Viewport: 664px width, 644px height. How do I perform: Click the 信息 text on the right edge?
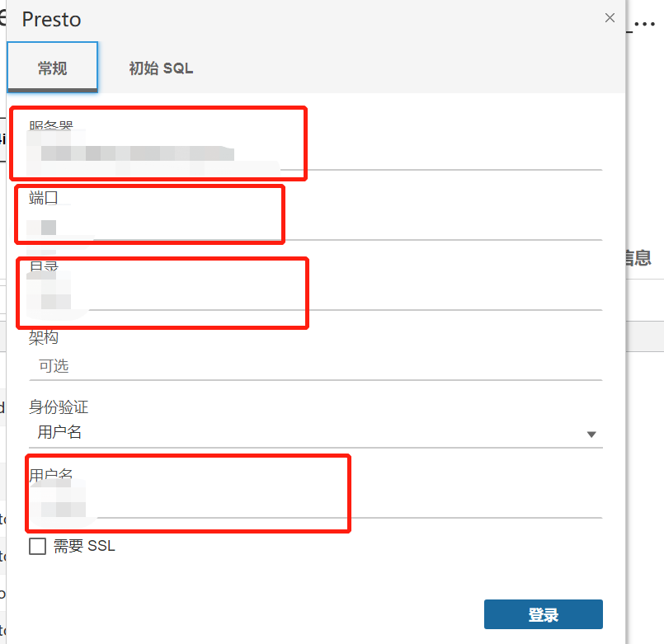638,258
